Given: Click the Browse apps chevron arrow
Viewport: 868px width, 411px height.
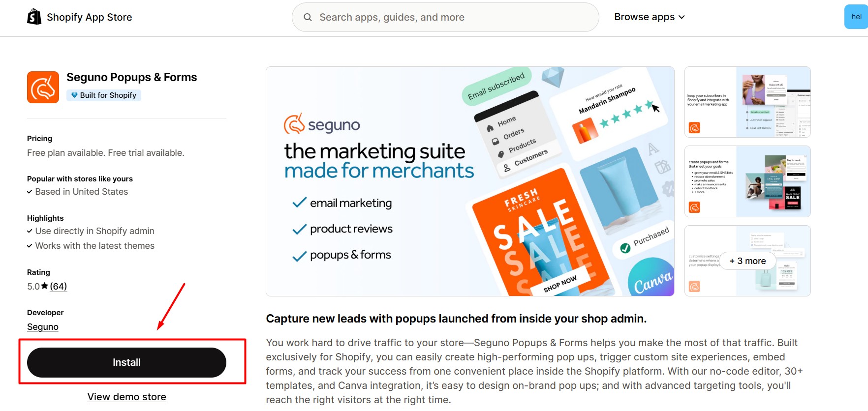Looking at the screenshot, I should click(682, 17).
